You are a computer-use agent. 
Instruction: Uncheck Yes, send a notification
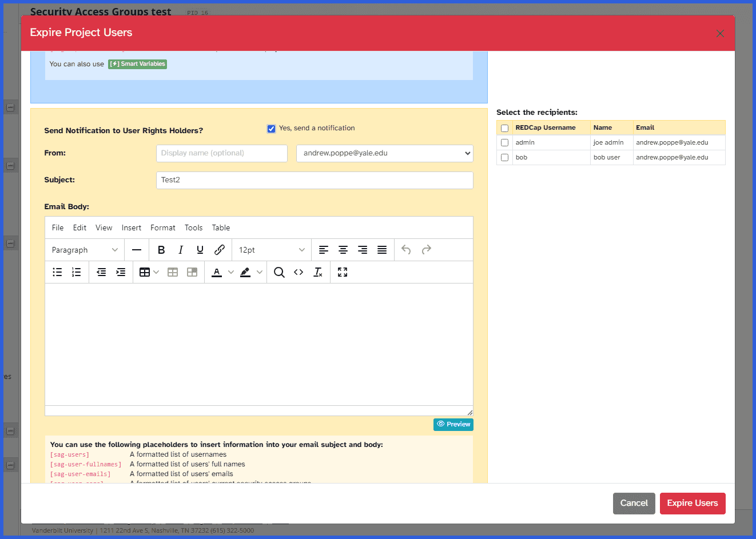[x=272, y=129]
